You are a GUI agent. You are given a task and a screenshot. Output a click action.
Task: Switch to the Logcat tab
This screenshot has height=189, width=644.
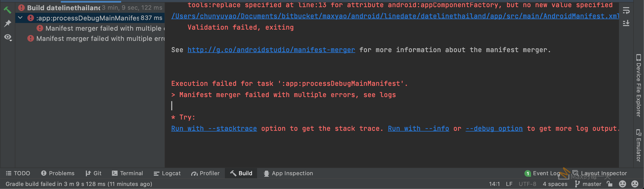[x=167, y=173]
